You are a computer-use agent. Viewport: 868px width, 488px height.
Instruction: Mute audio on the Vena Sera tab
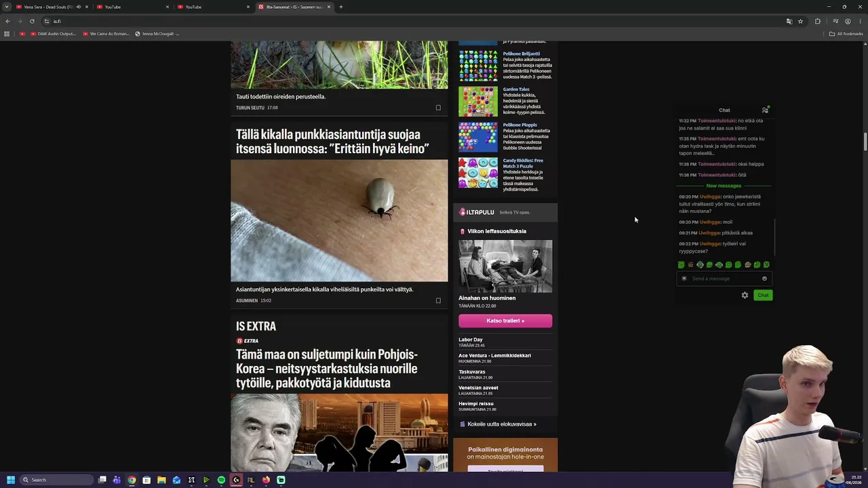click(79, 7)
